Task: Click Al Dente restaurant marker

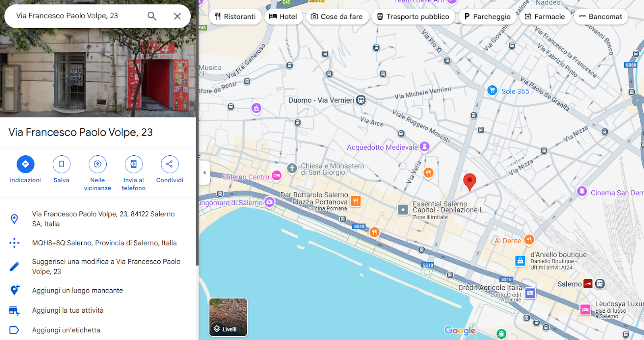Action: point(529,240)
